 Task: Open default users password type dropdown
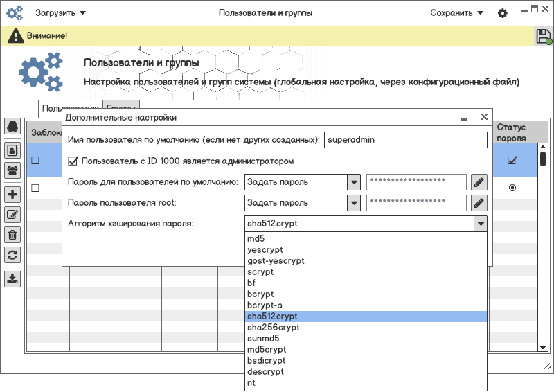pyautogui.click(x=354, y=182)
